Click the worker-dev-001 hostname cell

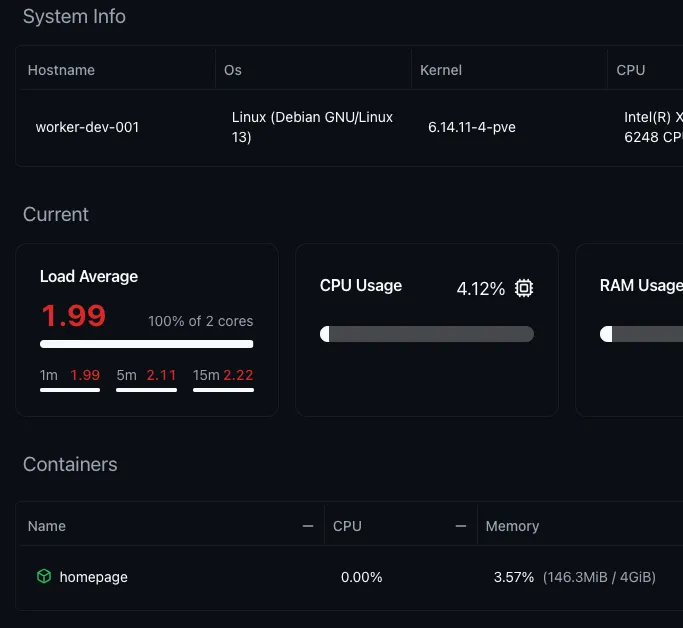coord(87,127)
